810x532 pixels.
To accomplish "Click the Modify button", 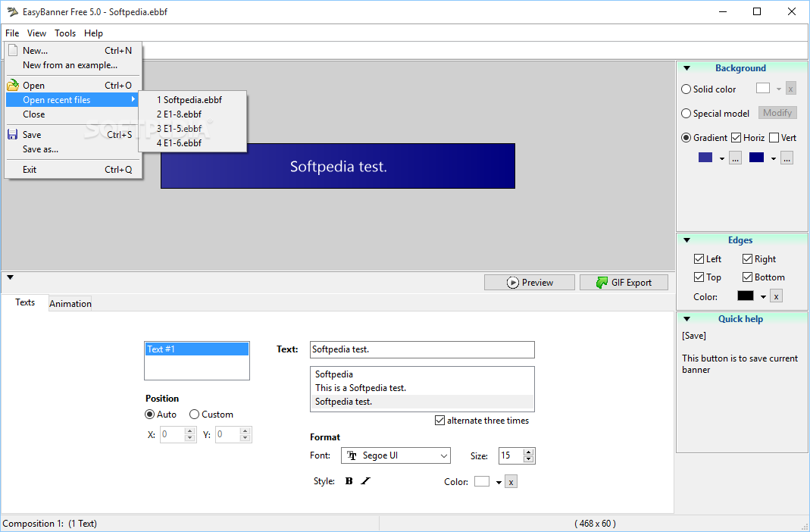I will click(777, 113).
